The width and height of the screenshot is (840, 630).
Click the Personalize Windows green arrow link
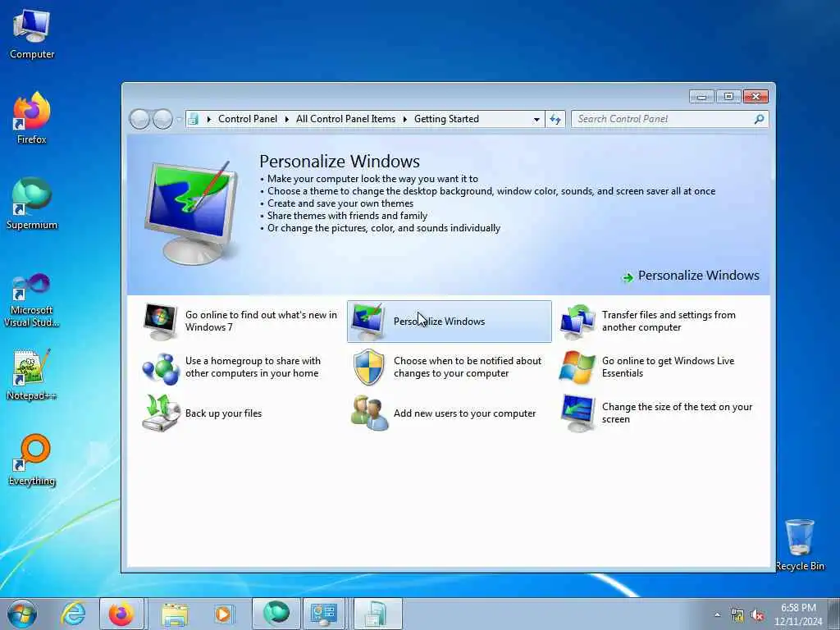click(x=691, y=276)
